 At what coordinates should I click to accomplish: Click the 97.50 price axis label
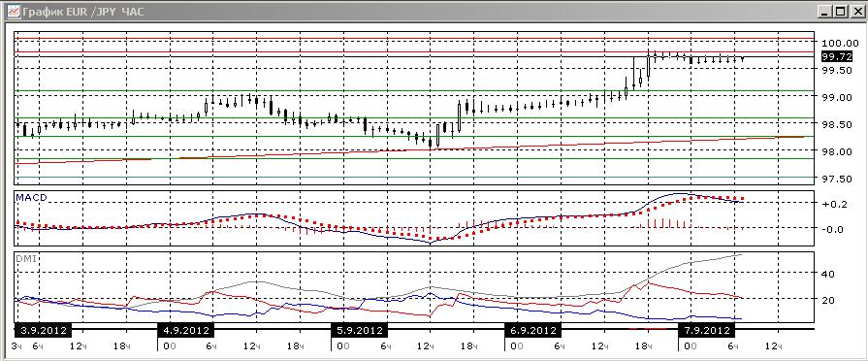coord(838,179)
